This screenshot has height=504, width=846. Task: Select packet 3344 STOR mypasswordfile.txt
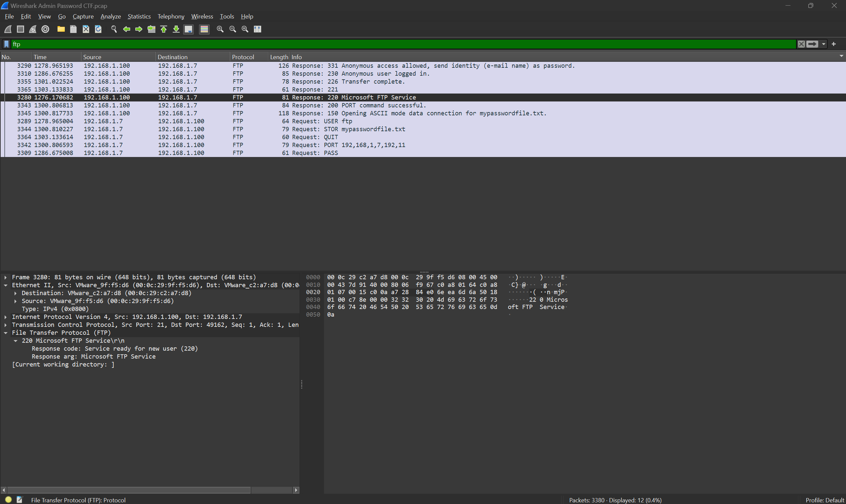[x=423, y=130]
